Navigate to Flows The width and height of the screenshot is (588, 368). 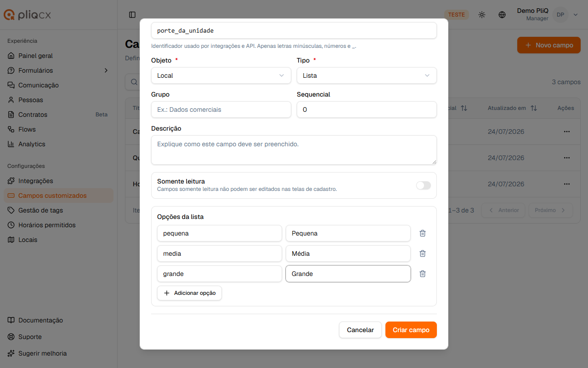(x=58, y=129)
